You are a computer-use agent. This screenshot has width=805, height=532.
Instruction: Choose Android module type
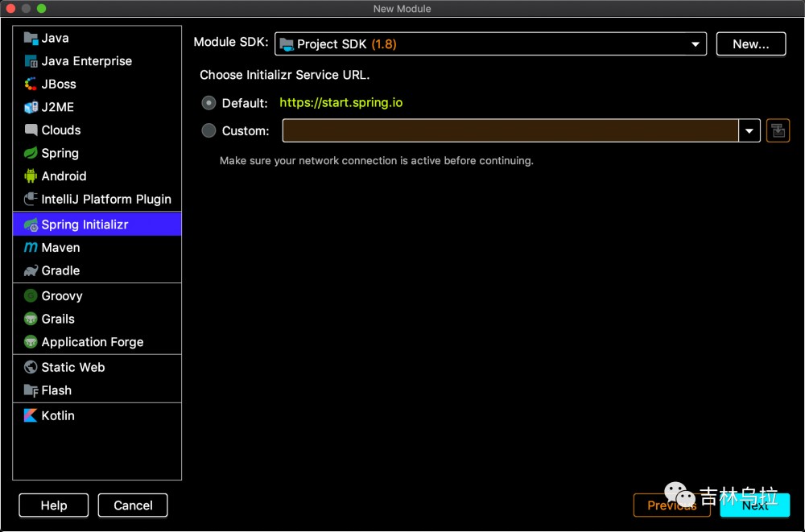97,176
